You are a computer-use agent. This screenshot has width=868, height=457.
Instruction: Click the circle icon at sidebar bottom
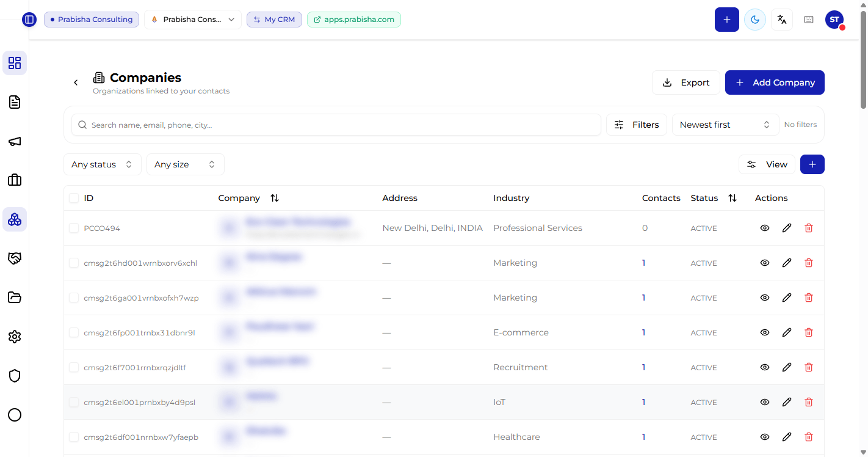pyautogui.click(x=15, y=415)
